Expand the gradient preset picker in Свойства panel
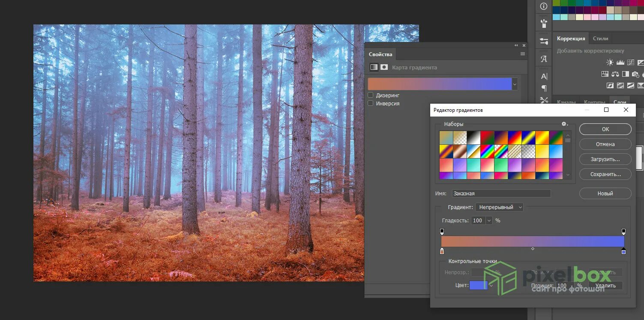 pyautogui.click(x=515, y=84)
